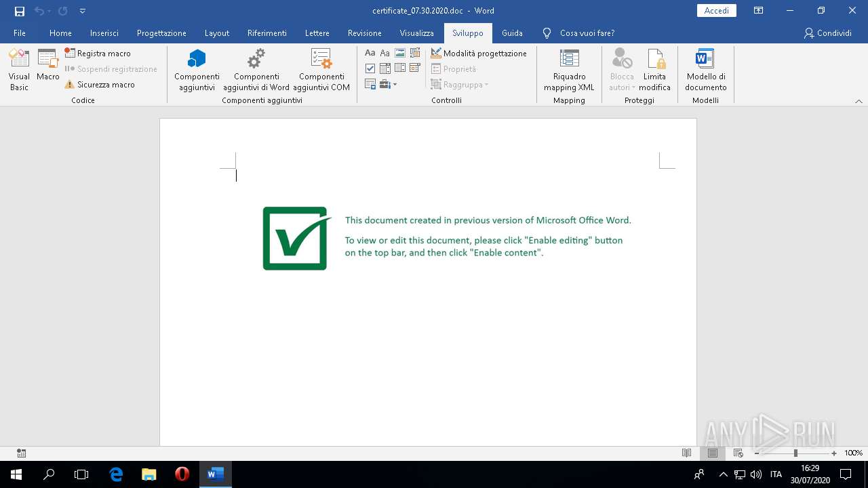Insert date picker content control

(x=415, y=68)
